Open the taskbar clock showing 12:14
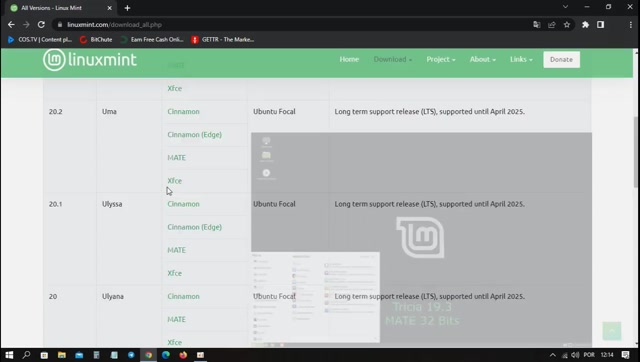Screen dimensions: 640x362 pyautogui.click(x=607, y=355)
